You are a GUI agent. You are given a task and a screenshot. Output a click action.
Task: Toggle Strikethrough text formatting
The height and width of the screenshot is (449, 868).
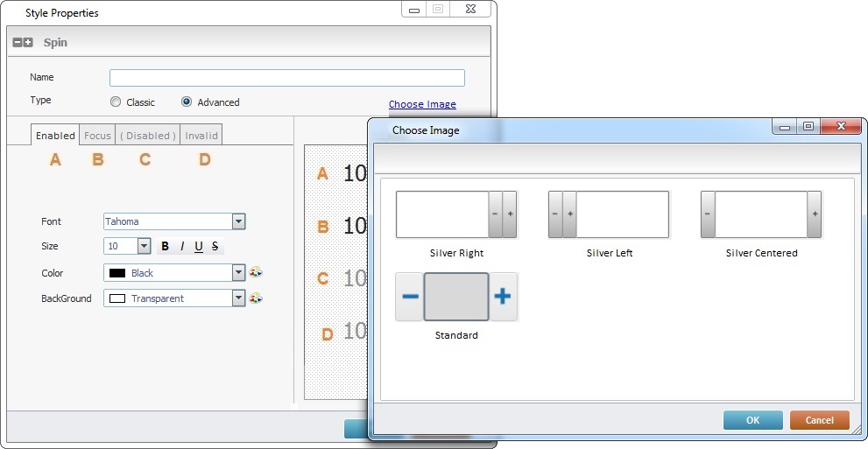pyautogui.click(x=215, y=247)
